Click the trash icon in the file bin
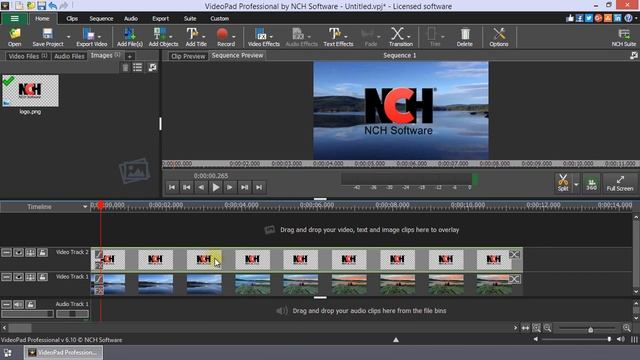Viewport: 640px width, 360px height. (125, 67)
